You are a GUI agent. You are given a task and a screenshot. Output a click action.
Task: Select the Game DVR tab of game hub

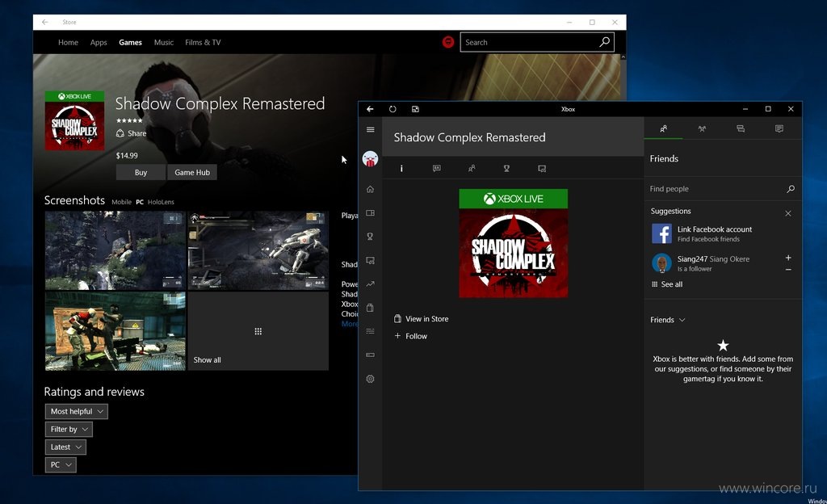click(x=542, y=169)
